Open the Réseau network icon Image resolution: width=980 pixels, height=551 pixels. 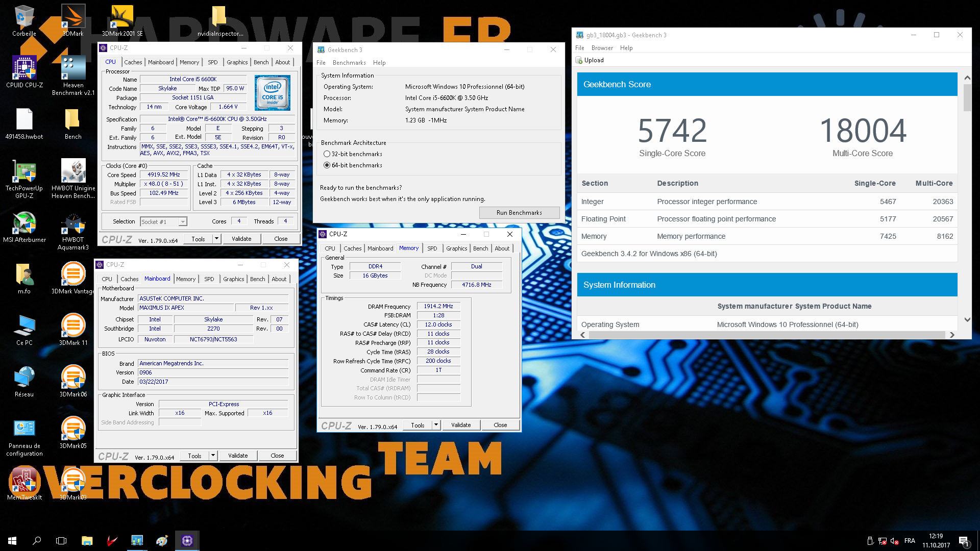24,381
